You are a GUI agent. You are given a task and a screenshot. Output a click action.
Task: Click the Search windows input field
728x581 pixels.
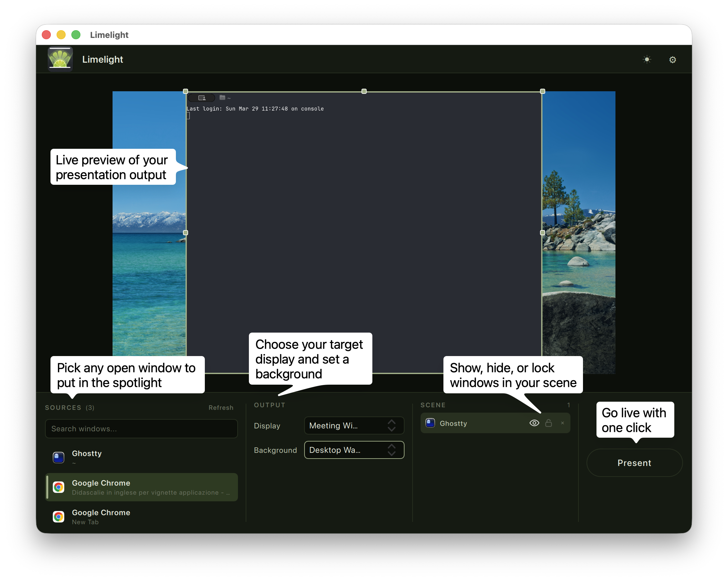tap(141, 428)
